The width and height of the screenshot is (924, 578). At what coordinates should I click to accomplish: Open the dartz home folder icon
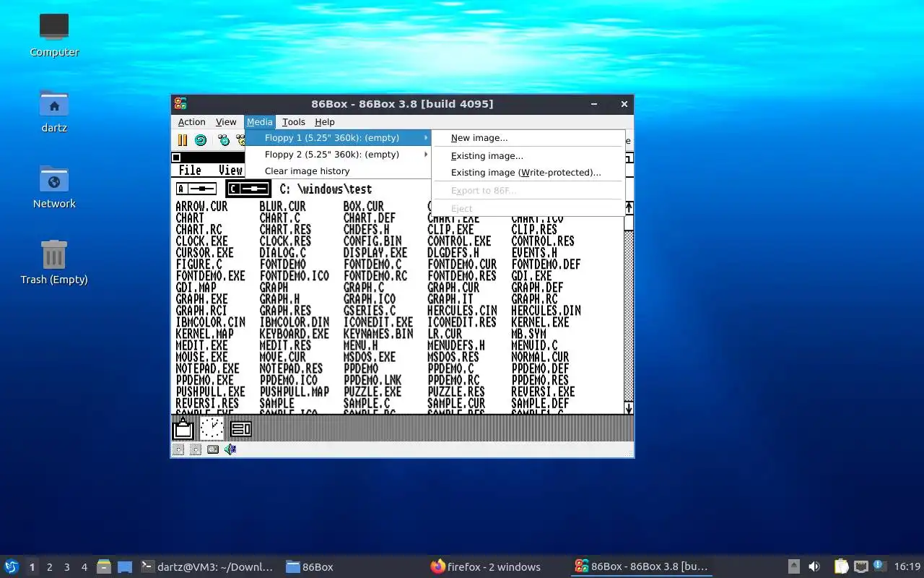(x=54, y=111)
